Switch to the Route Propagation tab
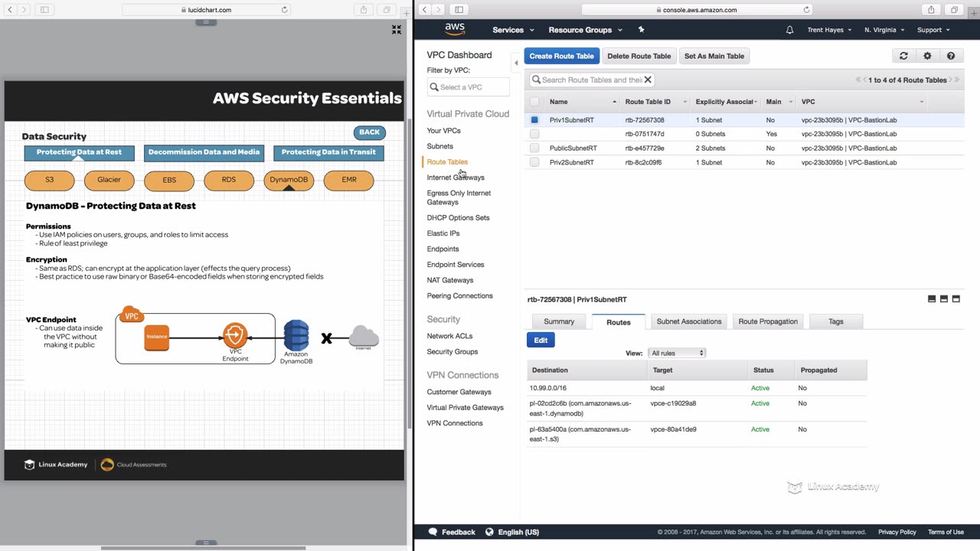Screen dimensions: 980x551 pos(768,321)
